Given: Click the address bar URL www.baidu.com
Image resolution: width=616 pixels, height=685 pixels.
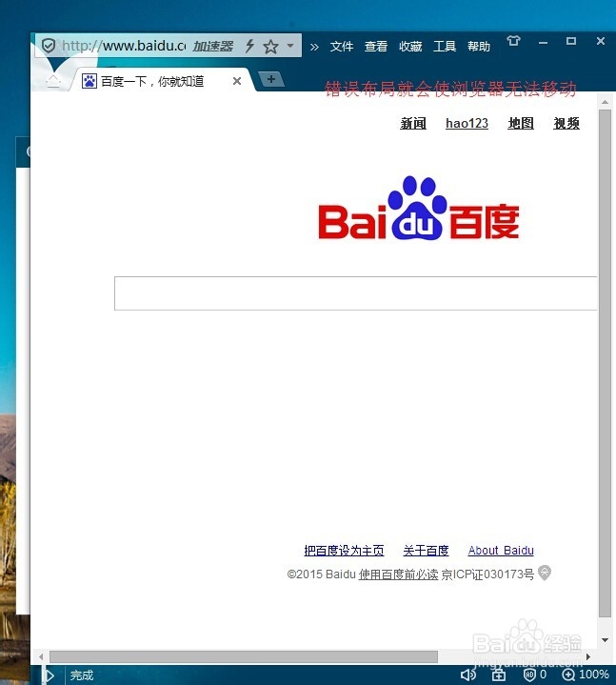Looking at the screenshot, I should tap(124, 46).
